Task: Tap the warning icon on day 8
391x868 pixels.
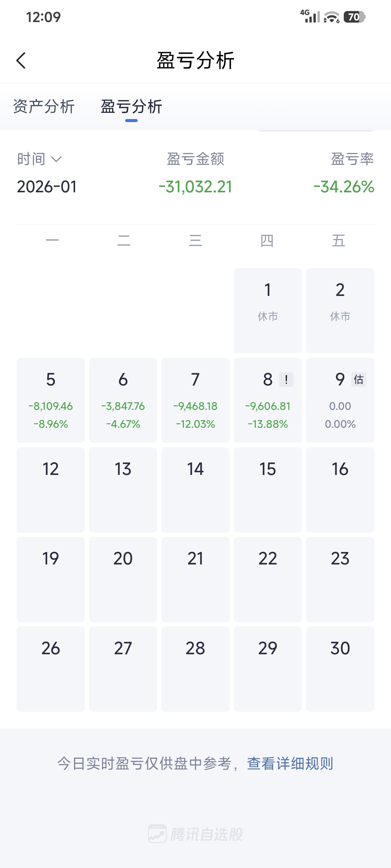Action: pos(286,379)
